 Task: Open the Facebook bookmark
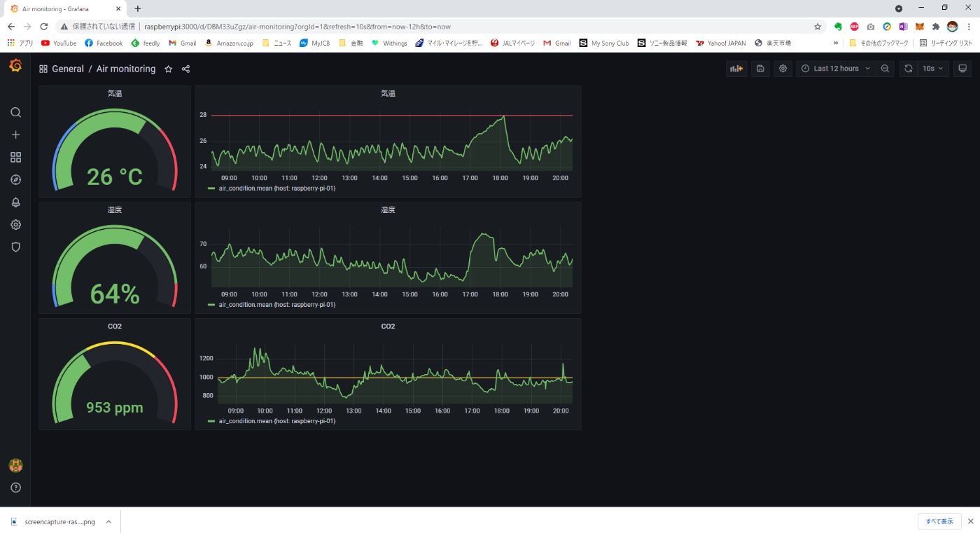104,43
